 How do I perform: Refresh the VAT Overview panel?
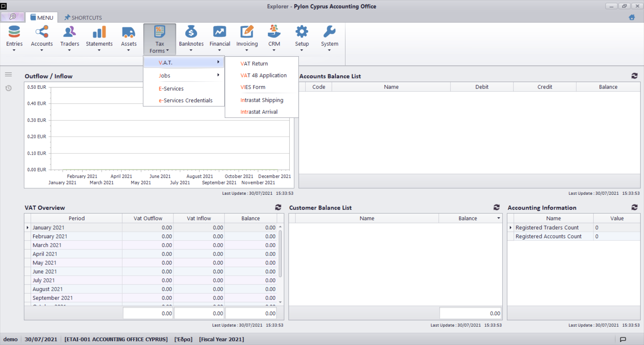[x=278, y=208]
